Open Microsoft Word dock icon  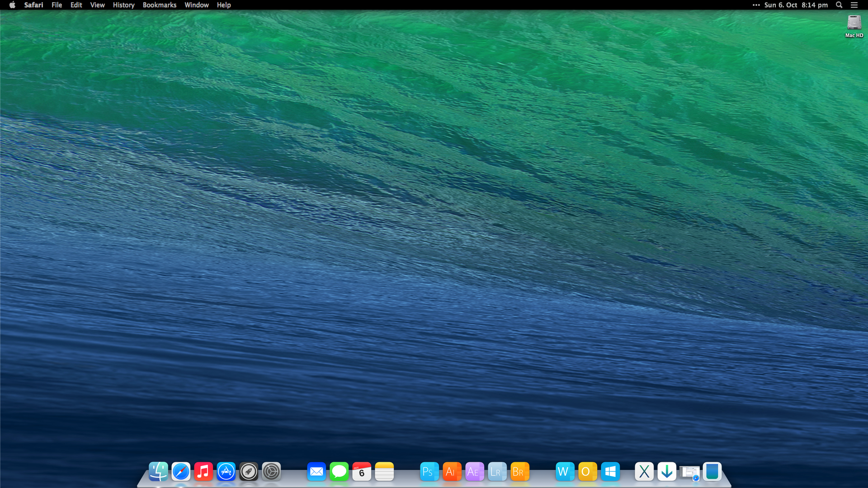coord(565,472)
